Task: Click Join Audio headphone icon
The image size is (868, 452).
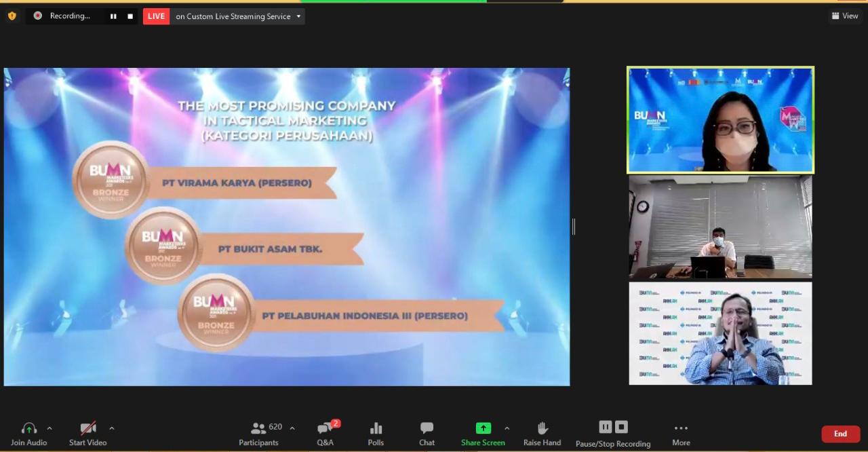Action: pos(28,428)
